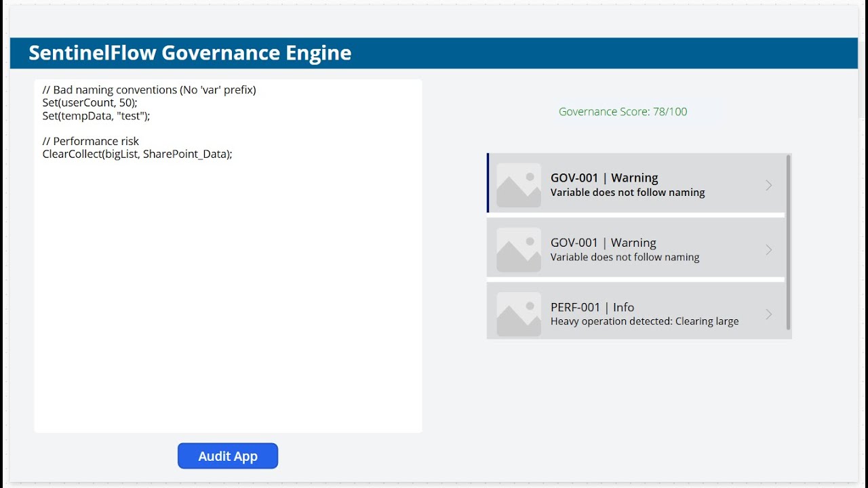
Task: Click the 'Heavy operation detected' description text
Action: coord(644,321)
